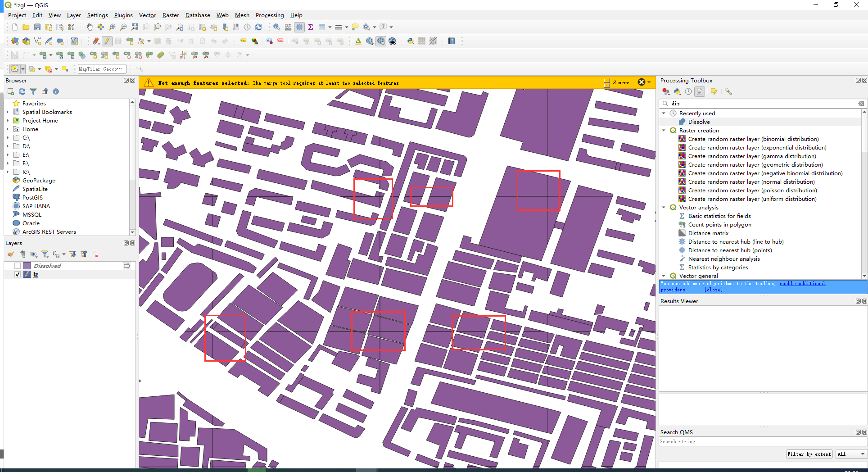Click the Select Features tool

click(15, 69)
